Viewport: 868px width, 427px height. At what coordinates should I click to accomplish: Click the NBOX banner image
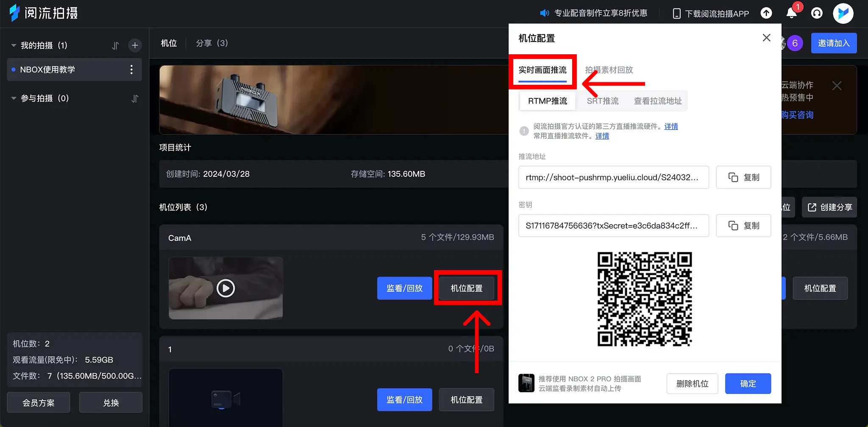coord(334,100)
